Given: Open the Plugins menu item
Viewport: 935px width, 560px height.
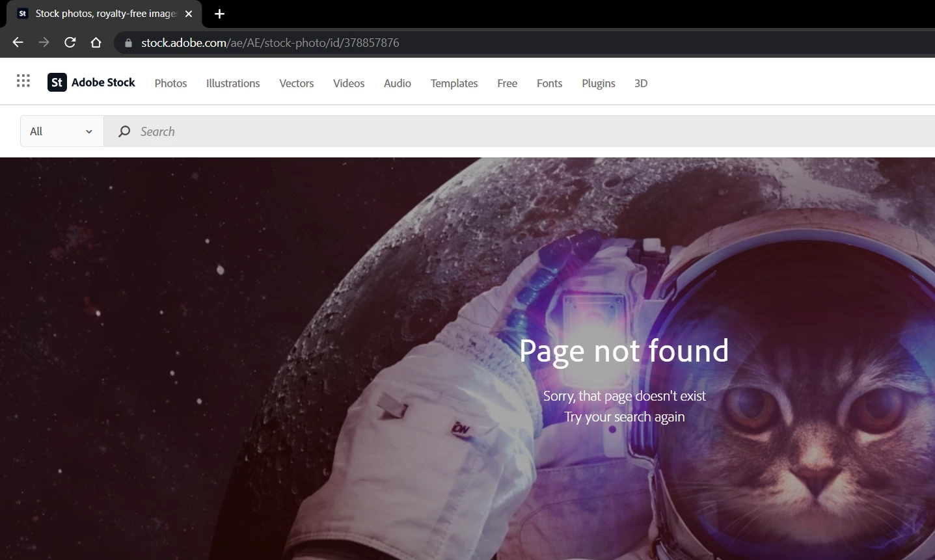Looking at the screenshot, I should tap(599, 83).
